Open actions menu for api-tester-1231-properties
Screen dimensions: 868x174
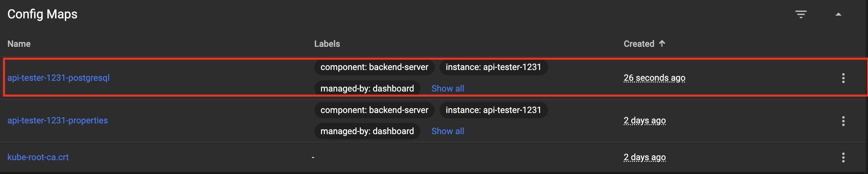[843, 121]
